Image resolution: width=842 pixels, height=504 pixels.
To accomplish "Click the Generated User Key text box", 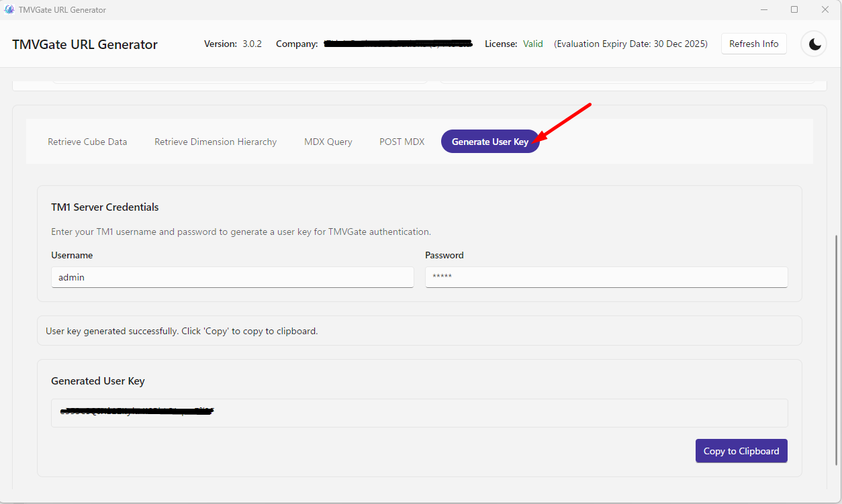I will click(x=419, y=413).
